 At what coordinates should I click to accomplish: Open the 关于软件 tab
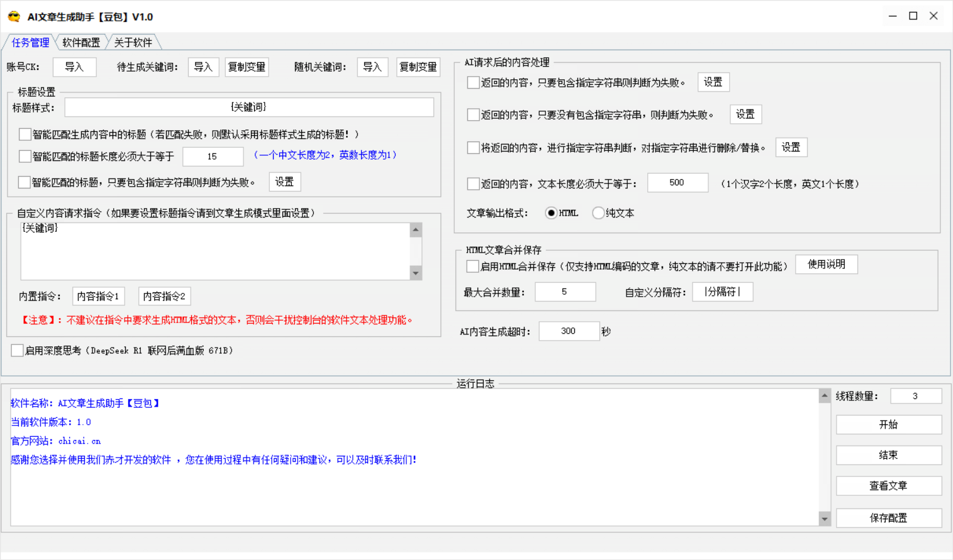133,42
